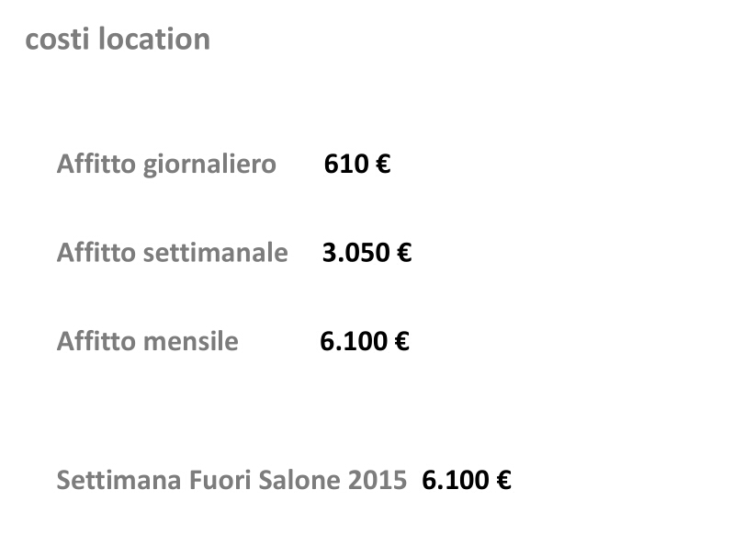Click the 3.050 € weekly price
Image resolution: width=756 pixels, height=558 pixels.
[x=367, y=253]
